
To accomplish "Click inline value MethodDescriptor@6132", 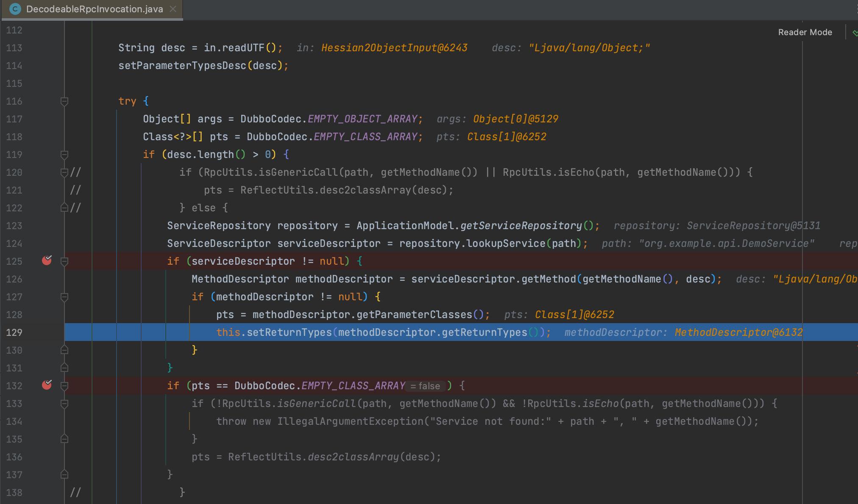I will tap(738, 332).
